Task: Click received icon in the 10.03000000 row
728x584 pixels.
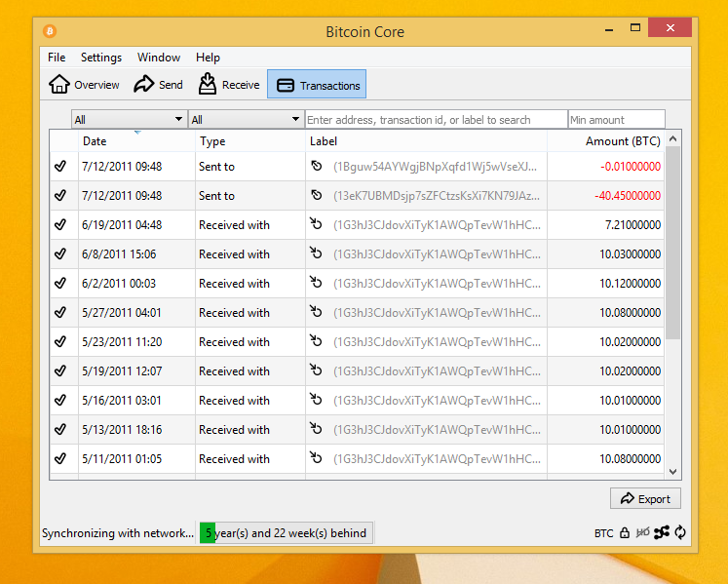Action: [x=316, y=253]
